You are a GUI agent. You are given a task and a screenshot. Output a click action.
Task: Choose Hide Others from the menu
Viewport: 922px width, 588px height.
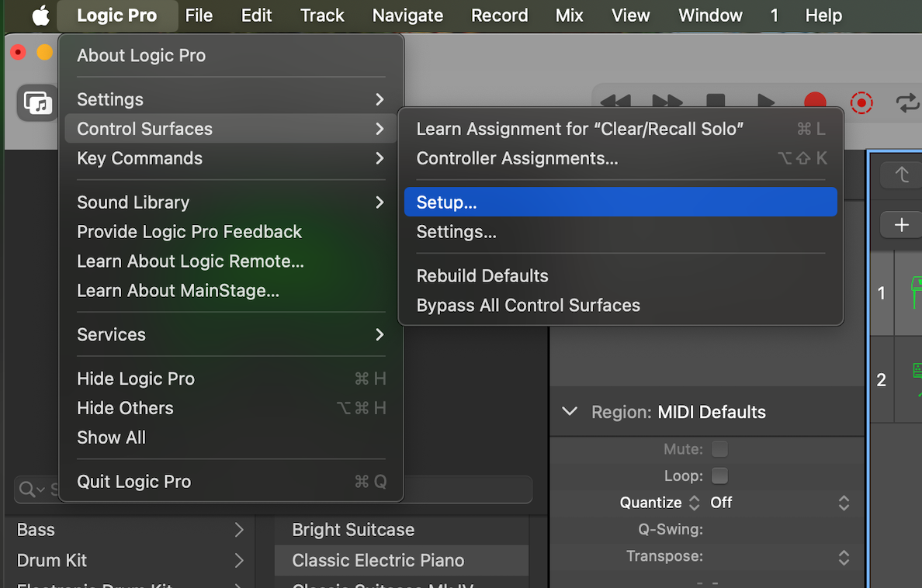click(x=231, y=408)
